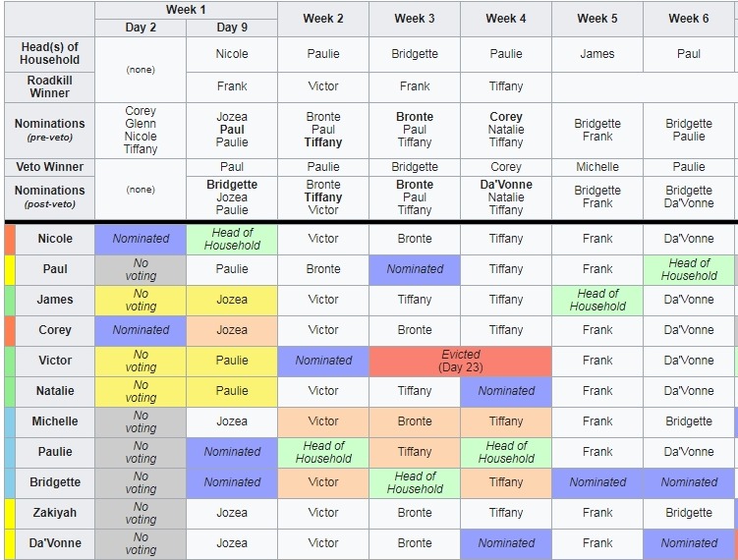Viewport: 738px width, 560px height.
Task: Click the Veto Winner row label
Action: (49, 167)
